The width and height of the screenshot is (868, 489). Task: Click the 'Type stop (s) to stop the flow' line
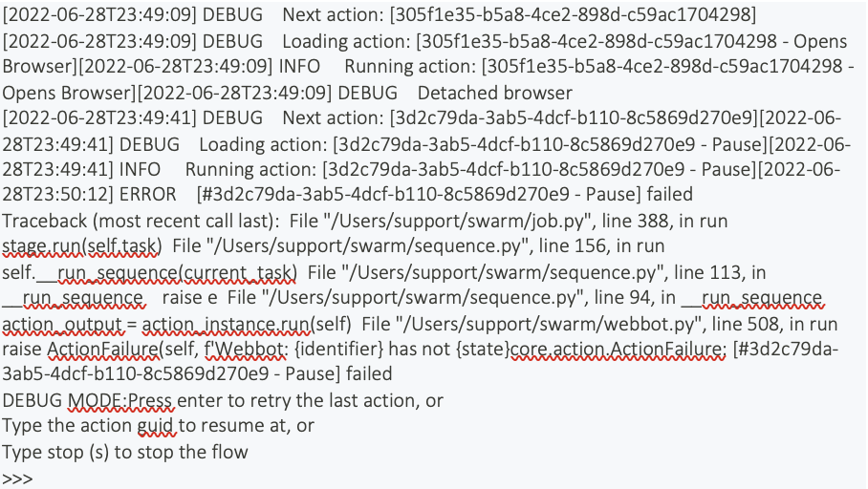coord(124,451)
